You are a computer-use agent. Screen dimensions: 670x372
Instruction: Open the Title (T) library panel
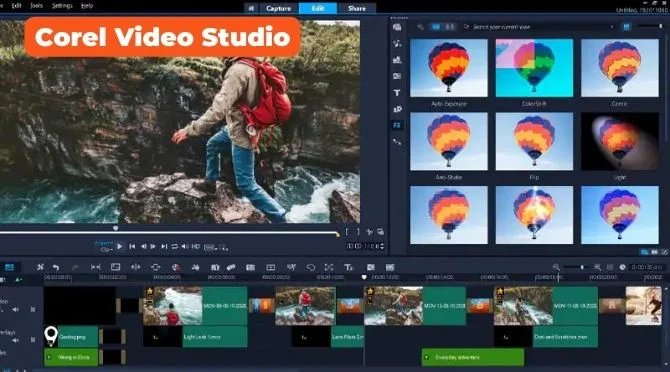tap(397, 93)
